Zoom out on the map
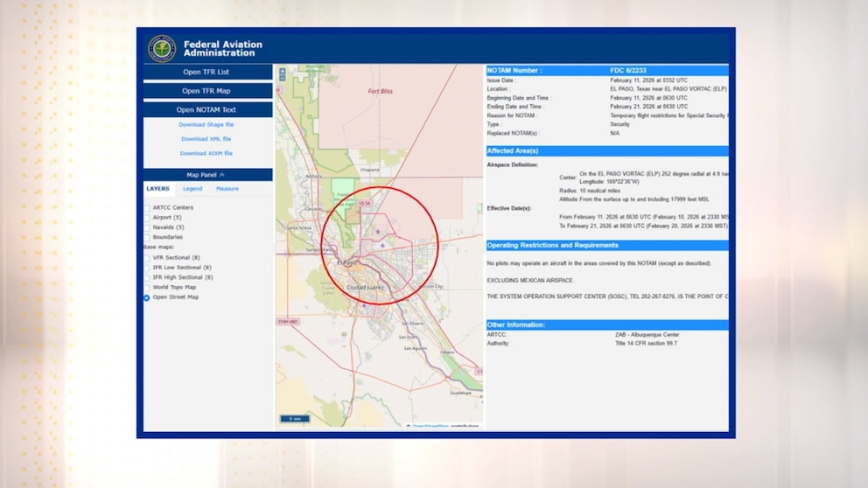This screenshot has height=488, width=868. [x=282, y=77]
